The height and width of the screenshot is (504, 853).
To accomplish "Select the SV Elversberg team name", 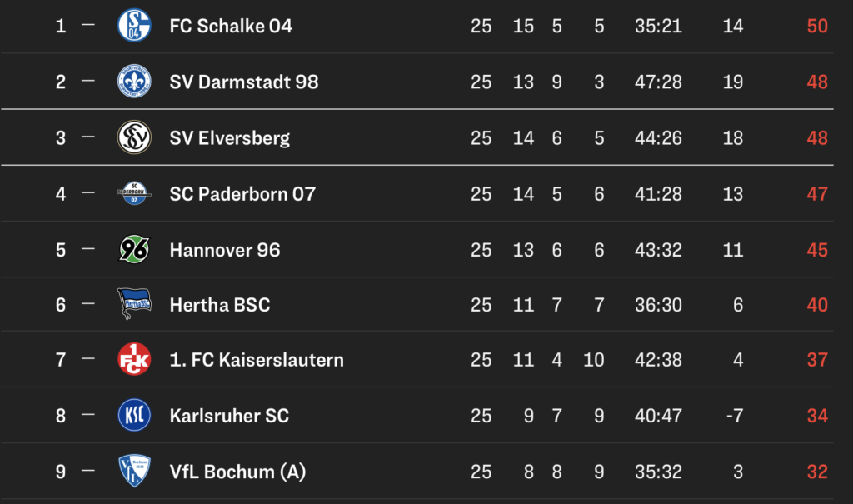I will coord(229,137).
